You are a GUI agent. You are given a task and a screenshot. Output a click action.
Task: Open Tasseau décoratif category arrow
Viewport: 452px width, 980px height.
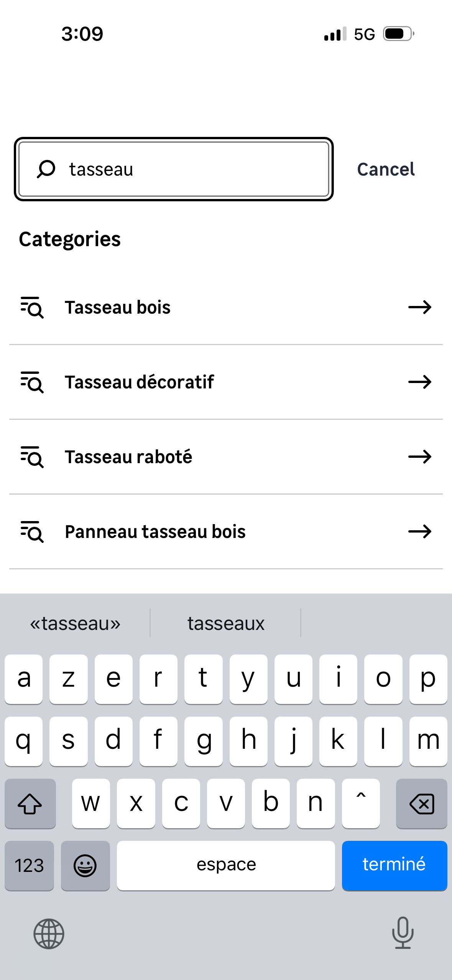[x=420, y=382]
